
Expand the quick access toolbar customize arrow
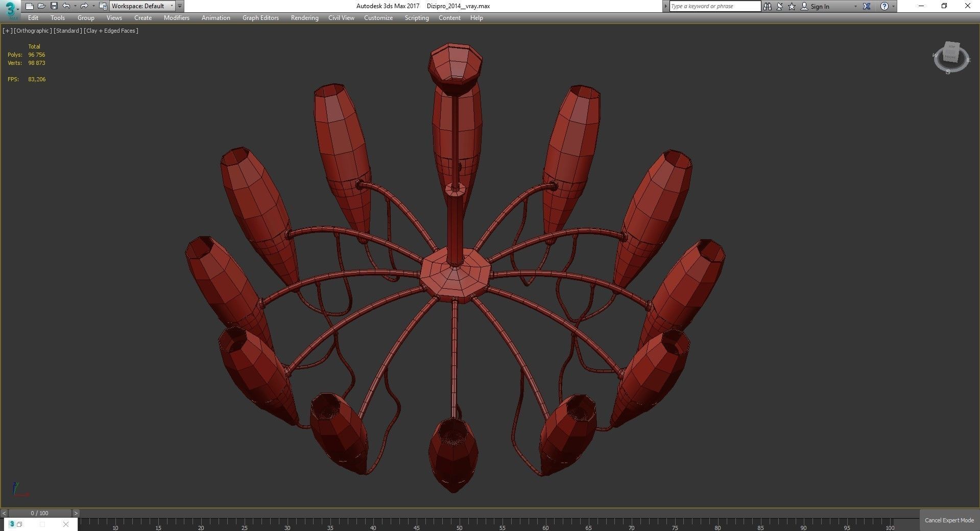(x=180, y=6)
